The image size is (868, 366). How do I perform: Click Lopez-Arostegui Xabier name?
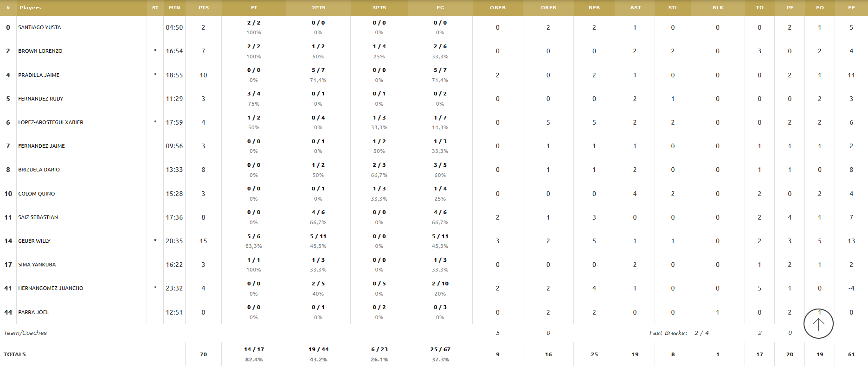[51, 122]
